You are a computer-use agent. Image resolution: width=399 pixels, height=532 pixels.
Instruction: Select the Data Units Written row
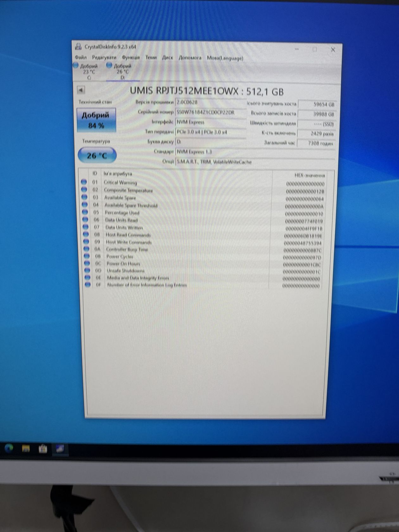click(203, 227)
